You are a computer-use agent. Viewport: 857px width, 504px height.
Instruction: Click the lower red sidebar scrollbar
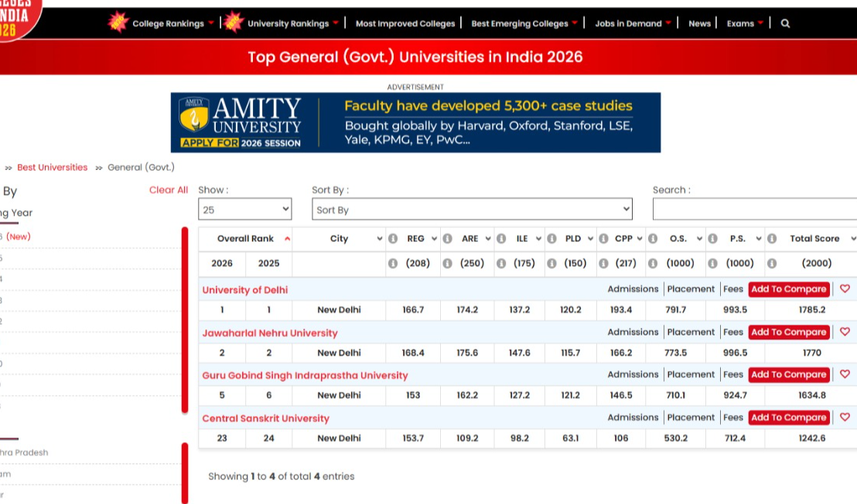tap(185, 473)
